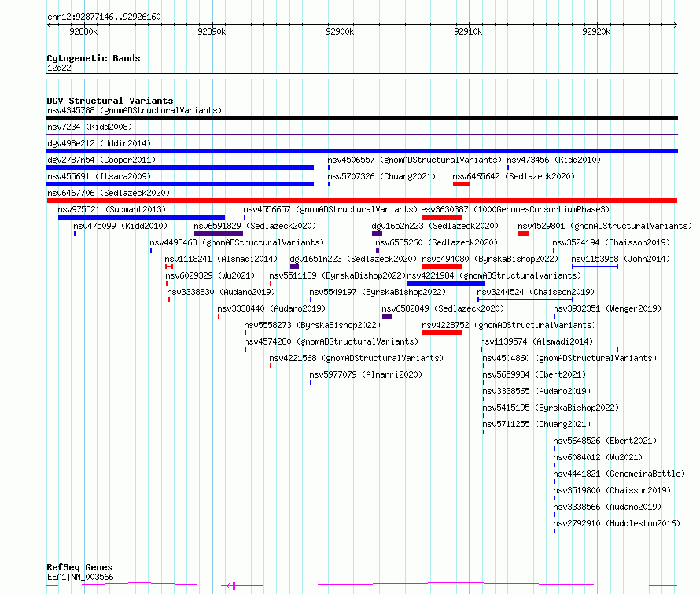This screenshot has height=594, width=700.
Task: Select purple bar under nsv6582849 (Sedlazeck2020)
Action: 387,316
